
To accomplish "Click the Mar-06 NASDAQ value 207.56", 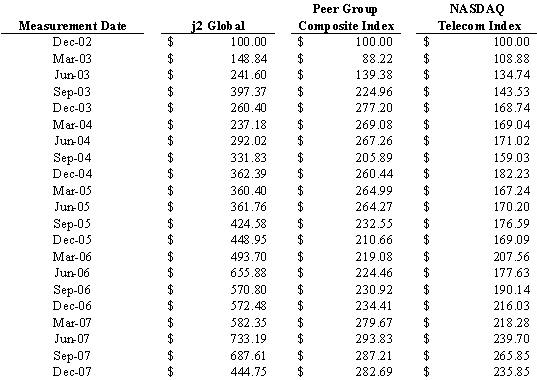I will tap(511, 257).
